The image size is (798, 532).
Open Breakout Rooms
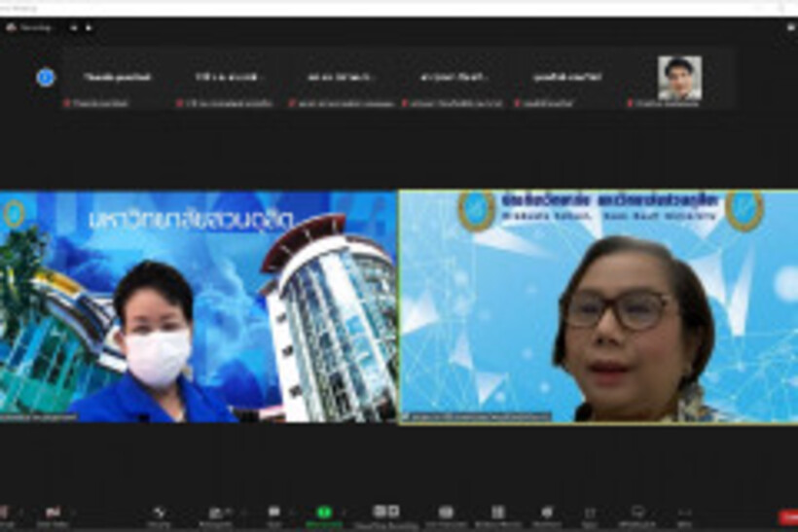(x=498, y=515)
